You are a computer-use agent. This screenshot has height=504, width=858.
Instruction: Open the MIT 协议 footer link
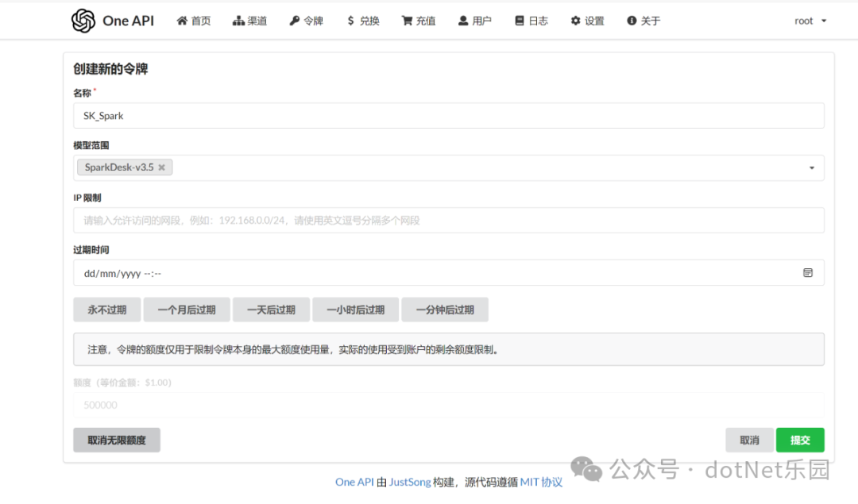pos(541,482)
